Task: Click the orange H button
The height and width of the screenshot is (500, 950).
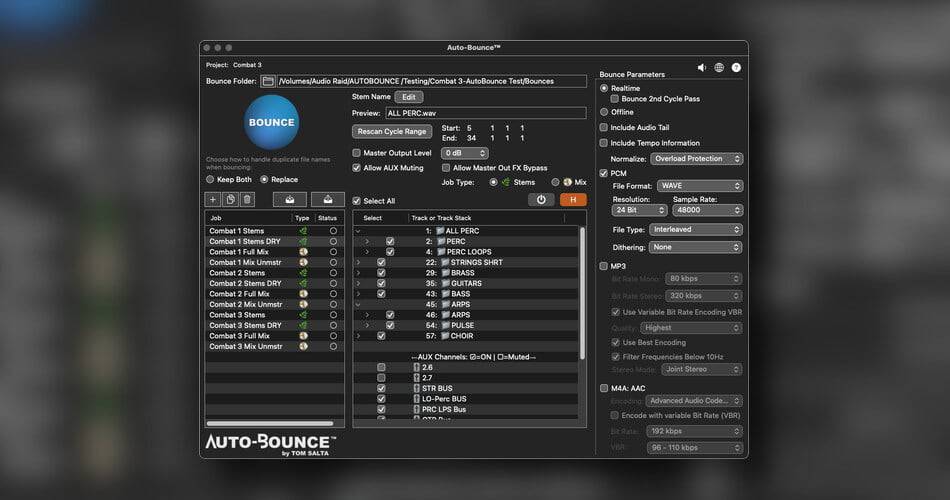Action: [x=573, y=199]
